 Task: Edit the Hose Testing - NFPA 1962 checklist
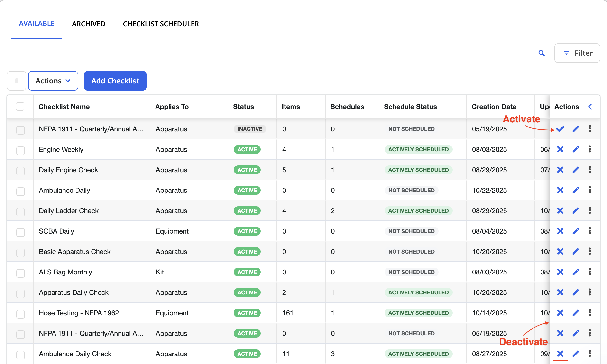pos(576,313)
